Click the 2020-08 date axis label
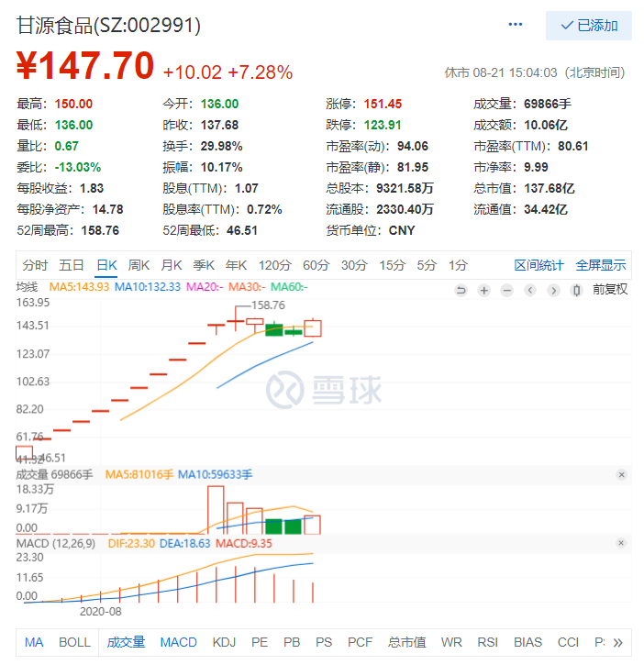The image size is (644, 665). click(101, 611)
